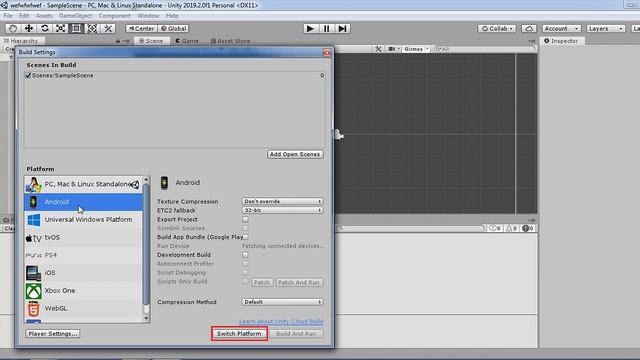
Task: Enable Development Build checkbox
Action: pos(245,255)
